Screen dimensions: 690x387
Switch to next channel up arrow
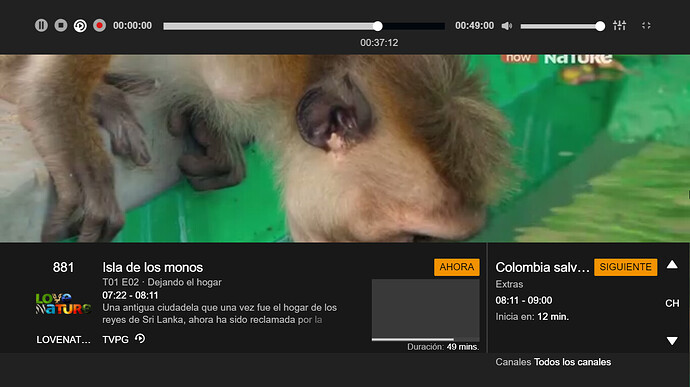tap(672, 265)
